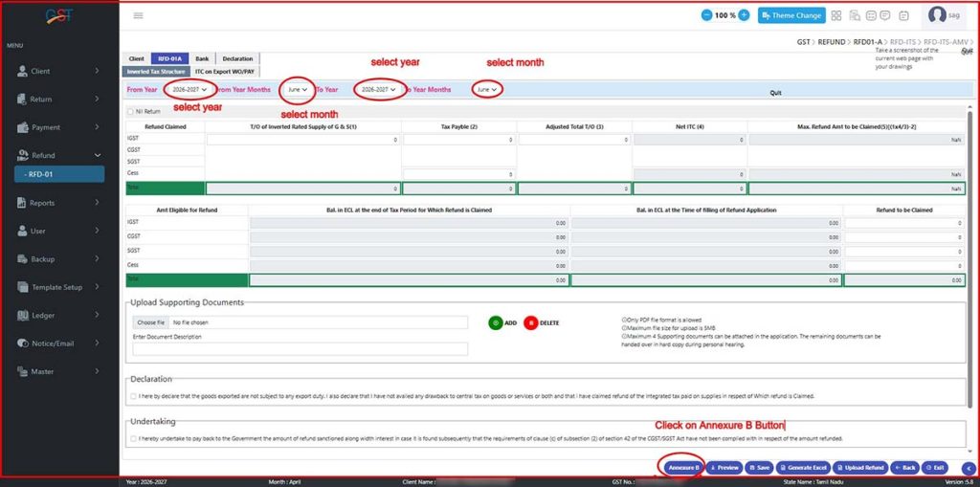Click the red DELETE document icon
Image resolution: width=980 pixels, height=487 pixels.
(x=530, y=322)
